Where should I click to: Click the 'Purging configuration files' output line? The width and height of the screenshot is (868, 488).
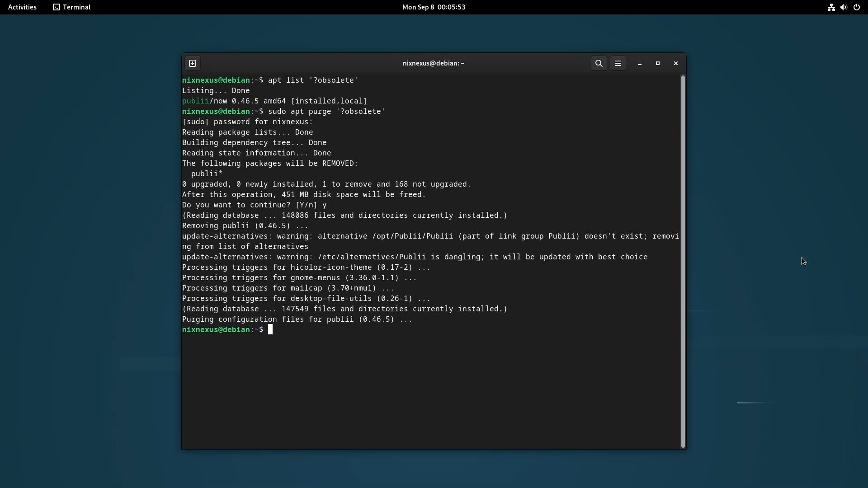[x=297, y=319]
